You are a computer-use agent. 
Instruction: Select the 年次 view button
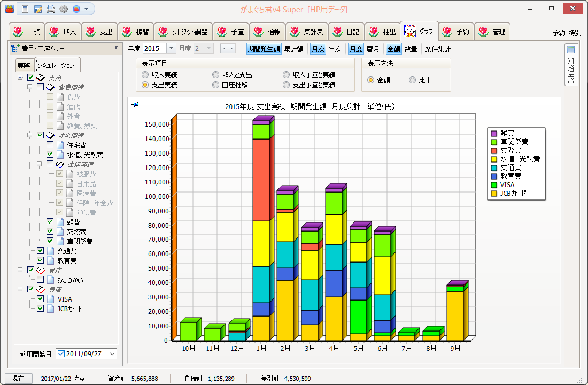[335, 49]
